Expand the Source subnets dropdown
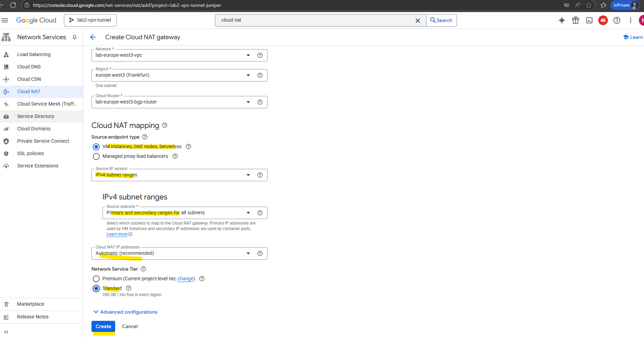 248,213
